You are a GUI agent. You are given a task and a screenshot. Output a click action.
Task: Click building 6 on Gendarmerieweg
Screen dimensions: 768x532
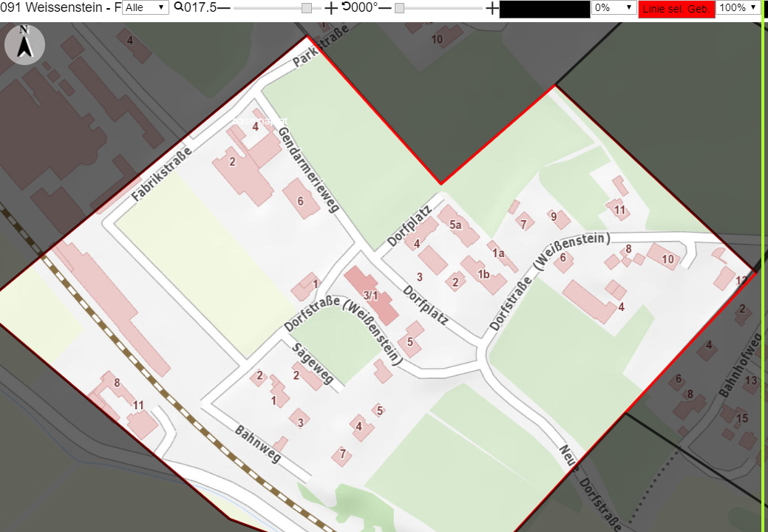tap(301, 199)
